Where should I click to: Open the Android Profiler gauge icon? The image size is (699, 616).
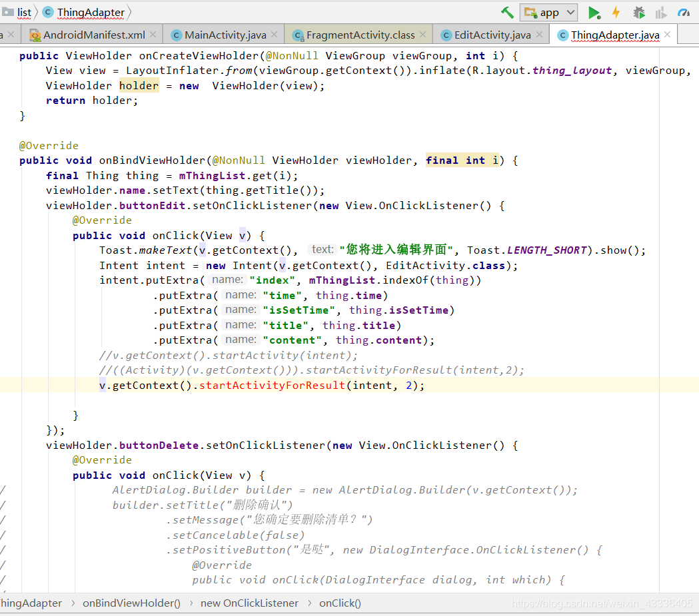[684, 13]
